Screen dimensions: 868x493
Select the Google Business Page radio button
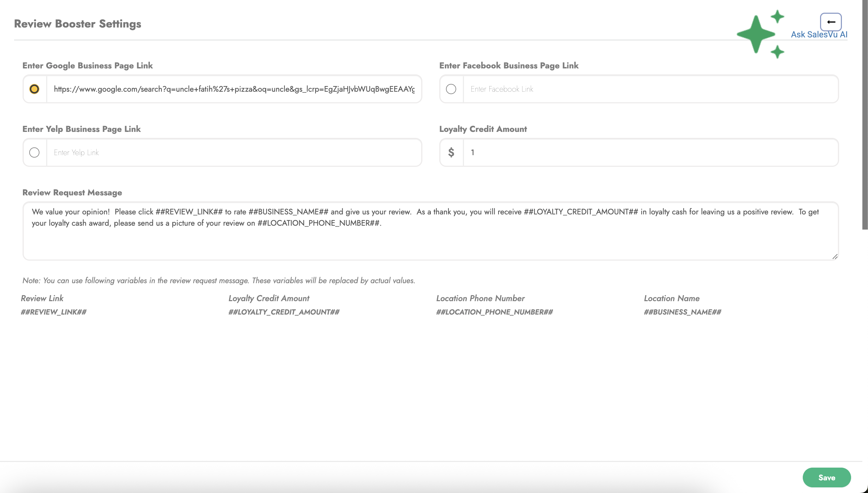click(34, 89)
